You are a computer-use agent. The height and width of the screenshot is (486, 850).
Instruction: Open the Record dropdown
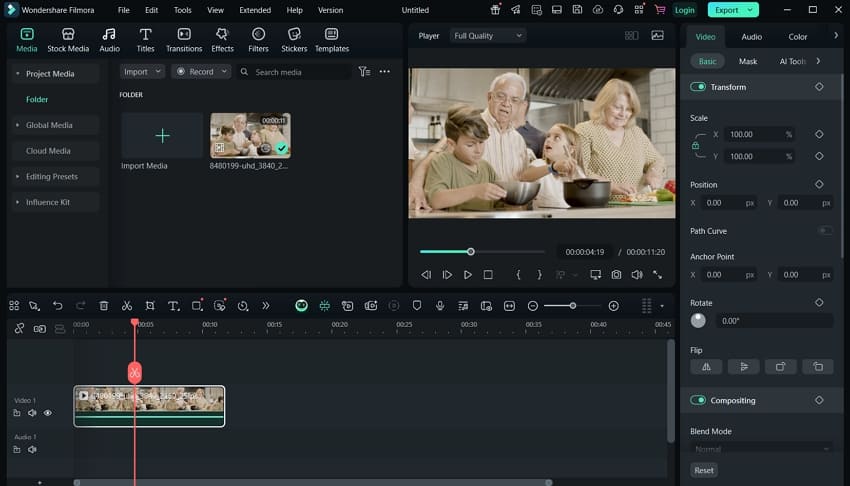(x=201, y=72)
